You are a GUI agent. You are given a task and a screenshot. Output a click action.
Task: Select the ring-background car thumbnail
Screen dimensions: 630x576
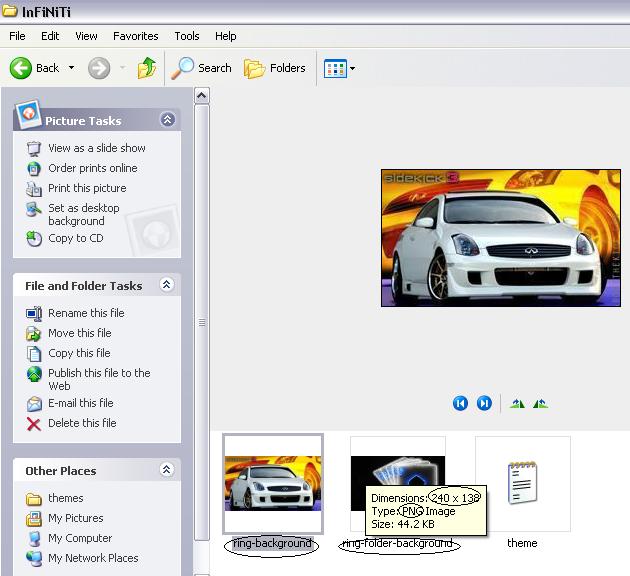(x=273, y=484)
